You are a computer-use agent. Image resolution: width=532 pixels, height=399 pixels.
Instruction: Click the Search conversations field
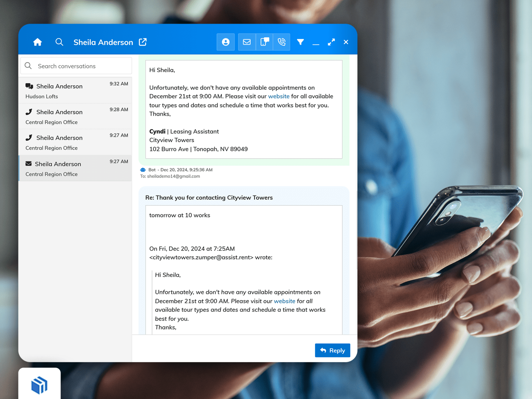(x=76, y=66)
